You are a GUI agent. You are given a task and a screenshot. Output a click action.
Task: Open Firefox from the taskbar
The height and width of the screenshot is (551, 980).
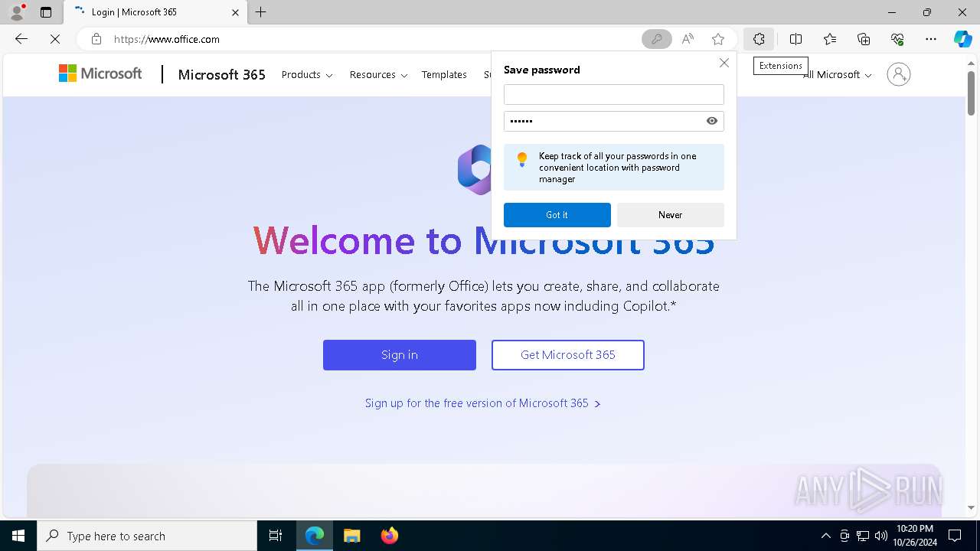pos(389,536)
